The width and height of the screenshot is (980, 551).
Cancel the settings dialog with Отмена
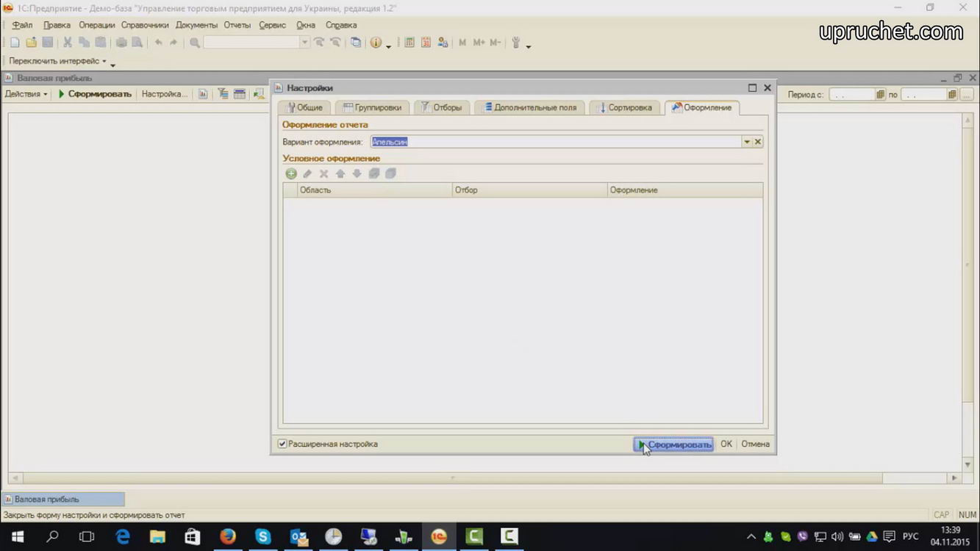755,444
